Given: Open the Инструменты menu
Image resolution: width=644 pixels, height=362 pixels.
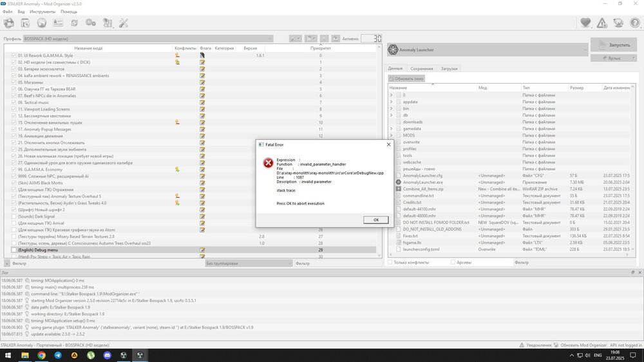Looking at the screenshot, I should point(43,12).
